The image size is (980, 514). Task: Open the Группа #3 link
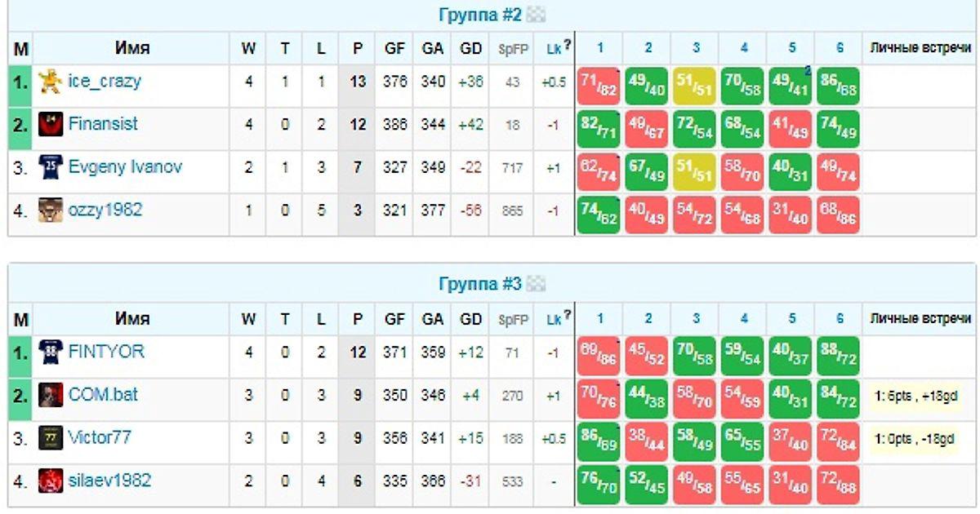click(x=480, y=285)
